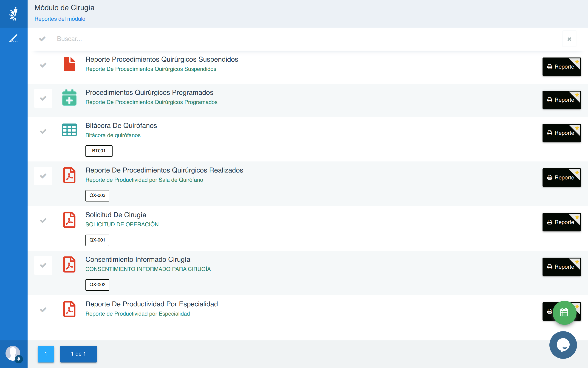Viewport: 588px width, 368px height.
Task: Click the QX-002 code tag
Action: pos(97,285)
